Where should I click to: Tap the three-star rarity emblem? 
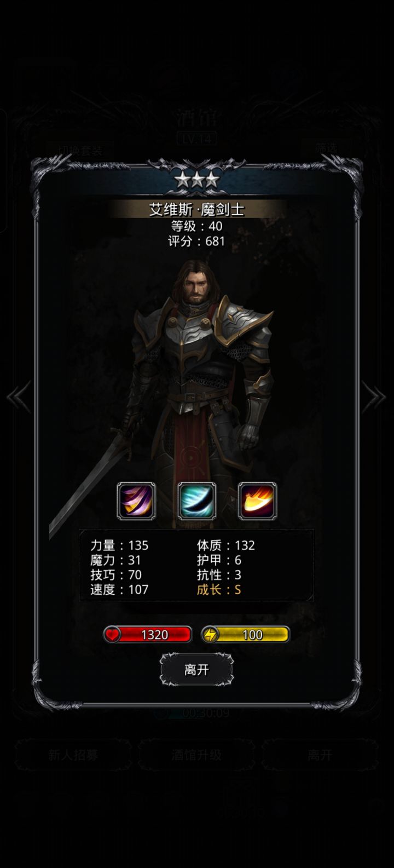[x=197, y=179]
